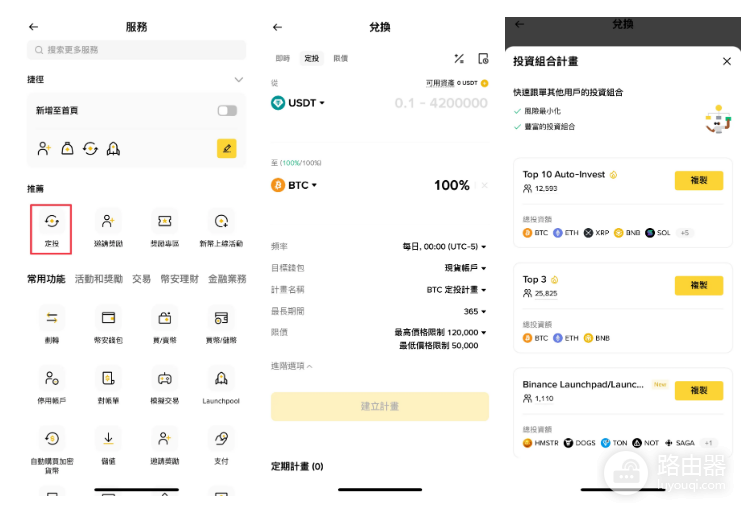Tap the +5 more coins badge
The image size is (744, 513).
pos(684,233)
